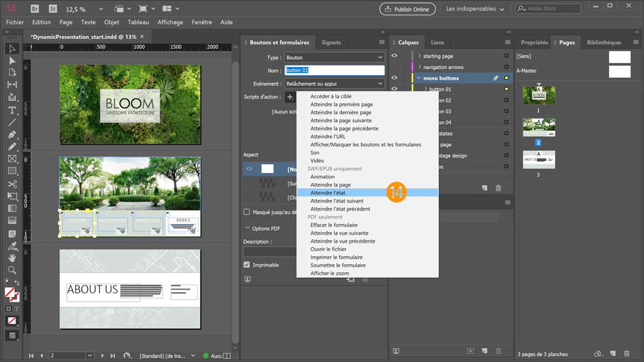Select the Type (T) tool
The height and width of the screenshot is (362, 644).
[12, 110]
